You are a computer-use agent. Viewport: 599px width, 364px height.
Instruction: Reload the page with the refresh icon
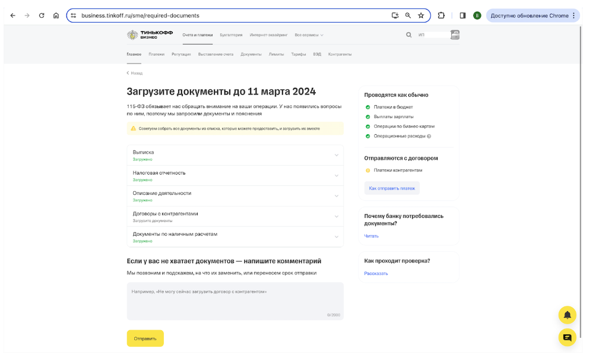pyautogui.click(x=42, y=15)
